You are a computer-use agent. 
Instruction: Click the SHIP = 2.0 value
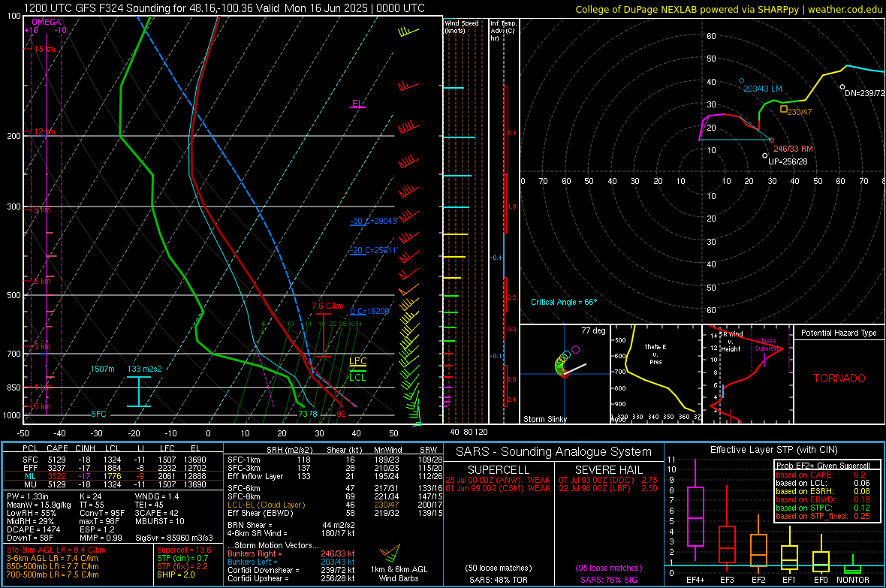[x=176, y=574]
